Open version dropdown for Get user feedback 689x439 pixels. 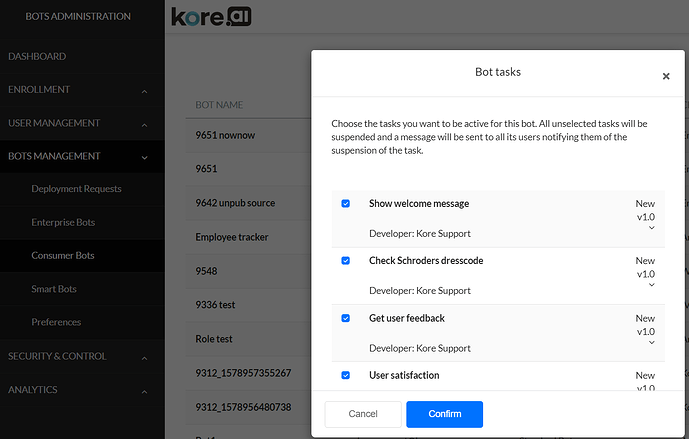(652, 342)
